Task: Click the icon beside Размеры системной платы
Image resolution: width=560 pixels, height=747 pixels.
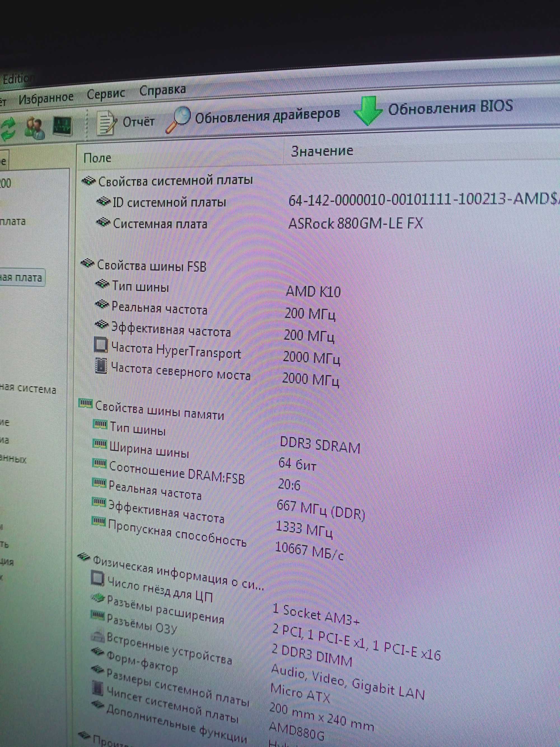Action: pos(97,669)
